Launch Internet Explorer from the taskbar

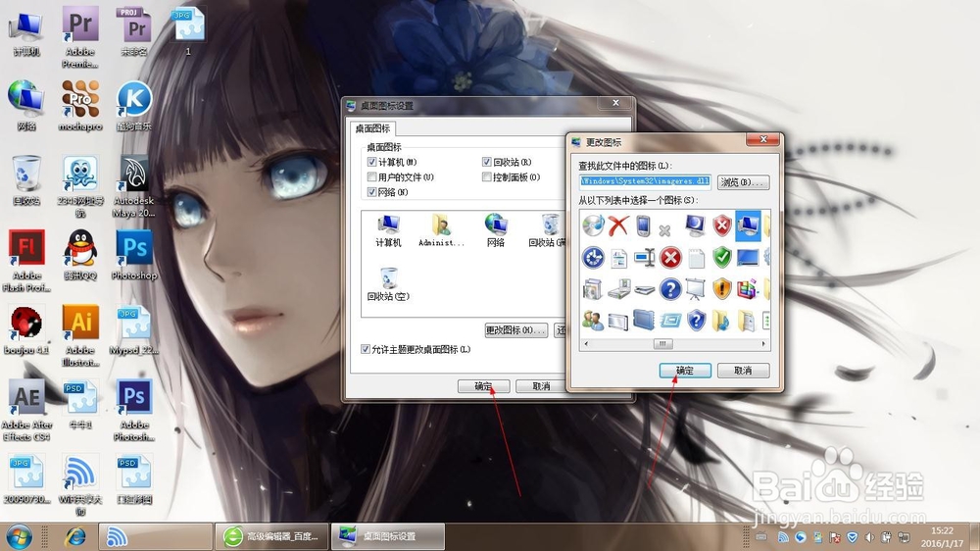tap(75, 536)
